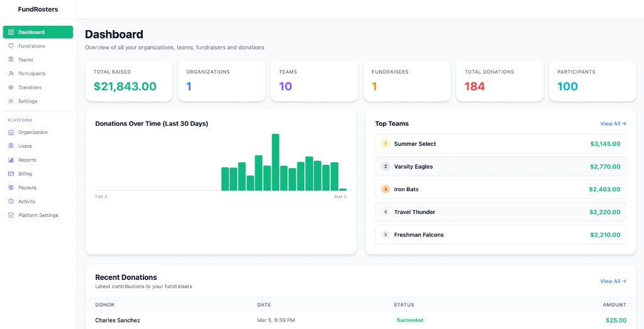This screenshot has height=329, width=644.
Task: Click the Activity clock icon
Action: (x=11, y=201)
